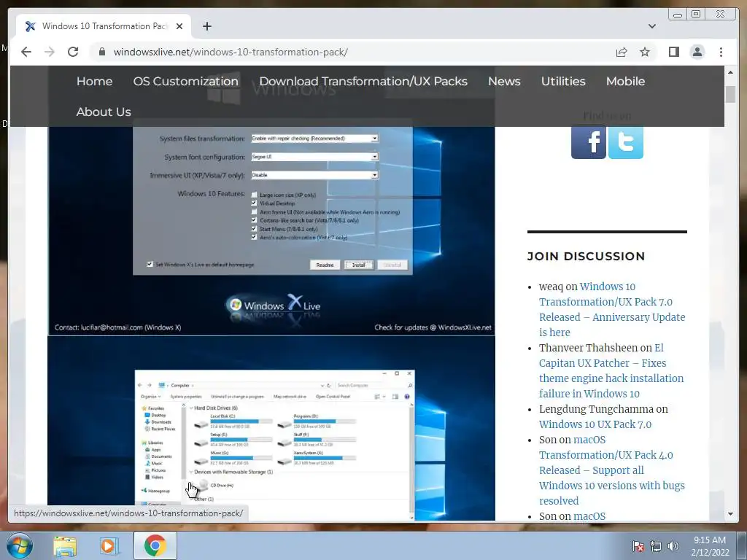Open the Chrome profile menu

coord(697,52)
